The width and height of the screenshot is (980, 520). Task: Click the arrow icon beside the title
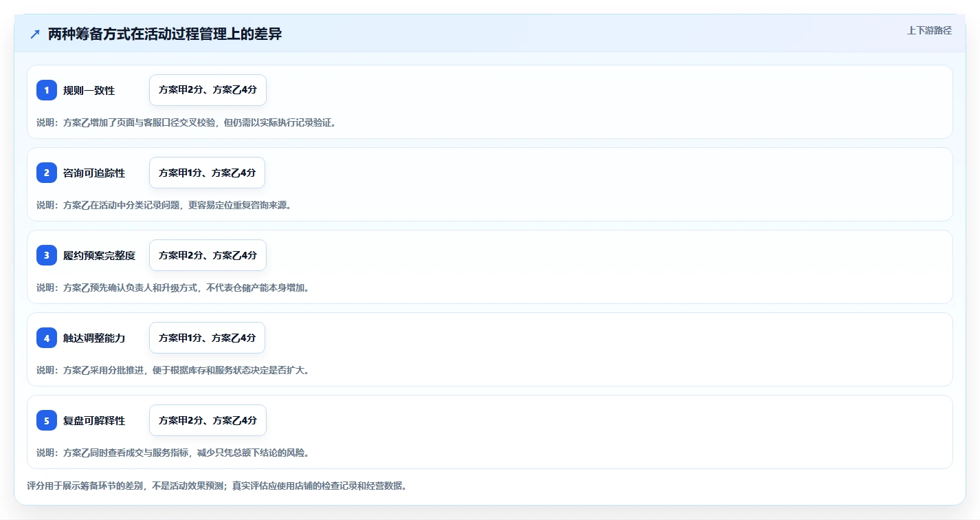point(35,34)
